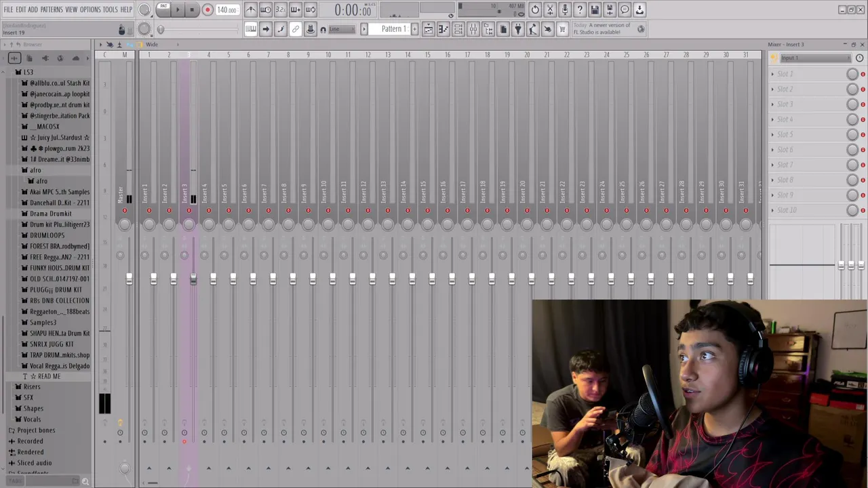Open the shopping cart content library icon

pyautogui.click(x=562, y=29)
